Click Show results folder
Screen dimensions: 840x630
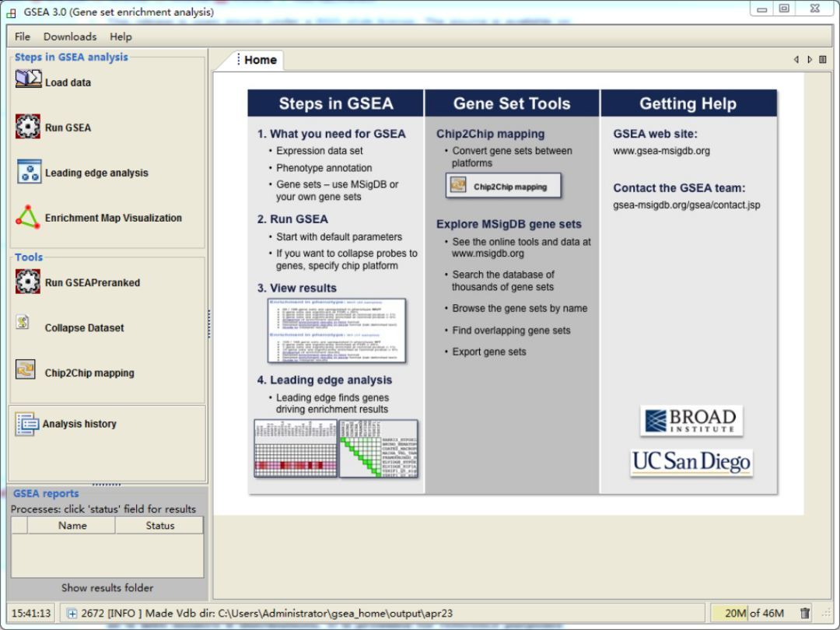click(107, 588)
